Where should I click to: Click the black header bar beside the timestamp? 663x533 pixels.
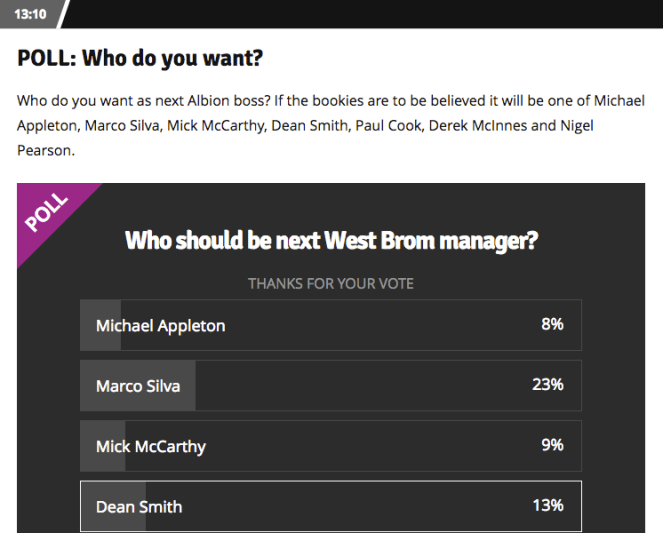360,14
